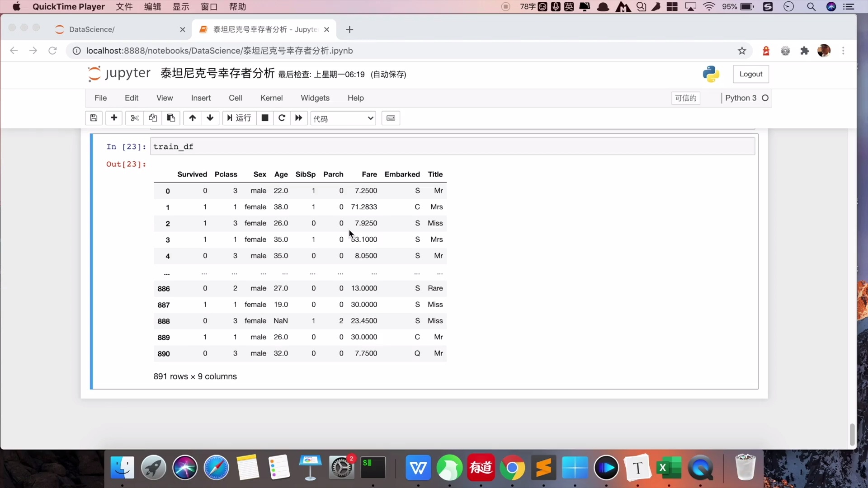
Task: Restart the kernel using refresh icon
Action: coord(282,118)
